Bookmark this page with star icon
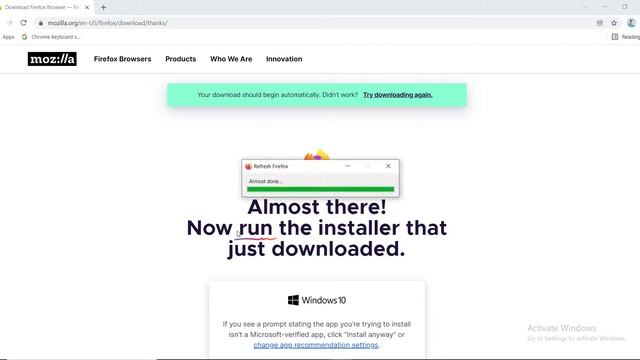640x360 pixels. 614,23
